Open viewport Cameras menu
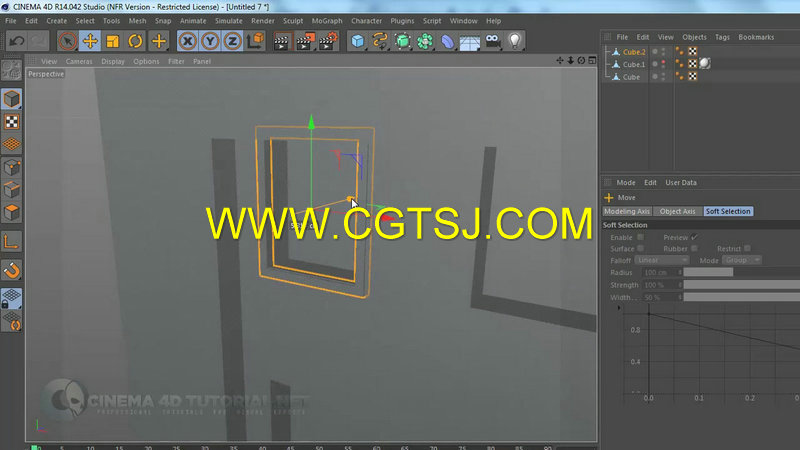800x450 pixels. coord(79,61)
